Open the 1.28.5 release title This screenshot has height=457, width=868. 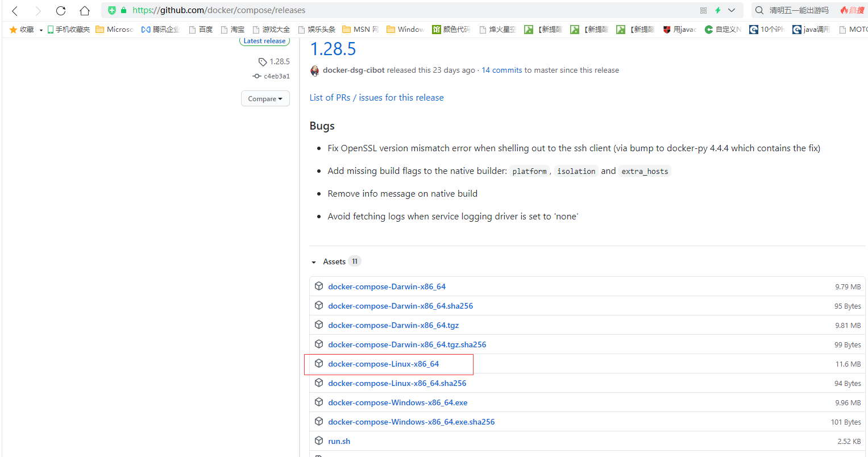(333, 49)
